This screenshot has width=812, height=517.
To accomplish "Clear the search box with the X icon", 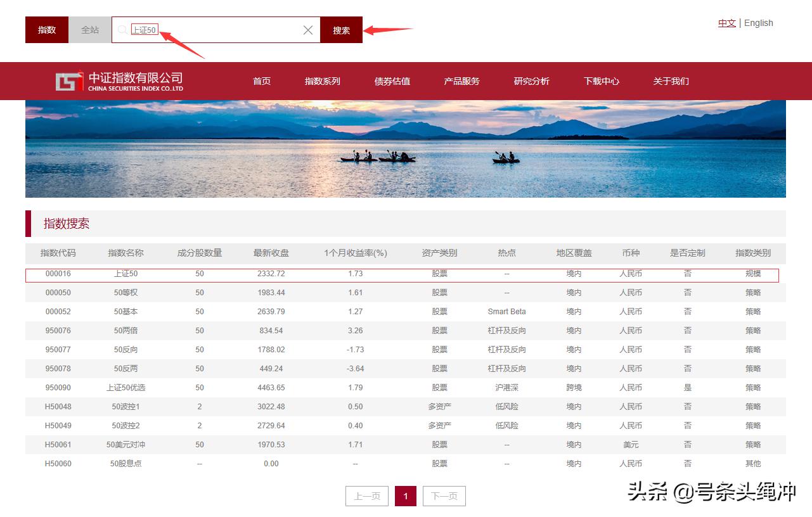I will click(308, 29).
